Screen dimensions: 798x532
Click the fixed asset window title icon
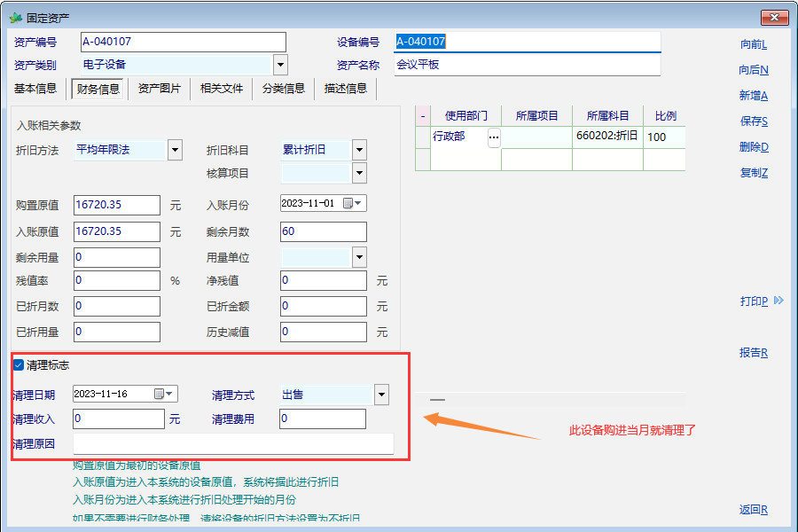[15, 18]
